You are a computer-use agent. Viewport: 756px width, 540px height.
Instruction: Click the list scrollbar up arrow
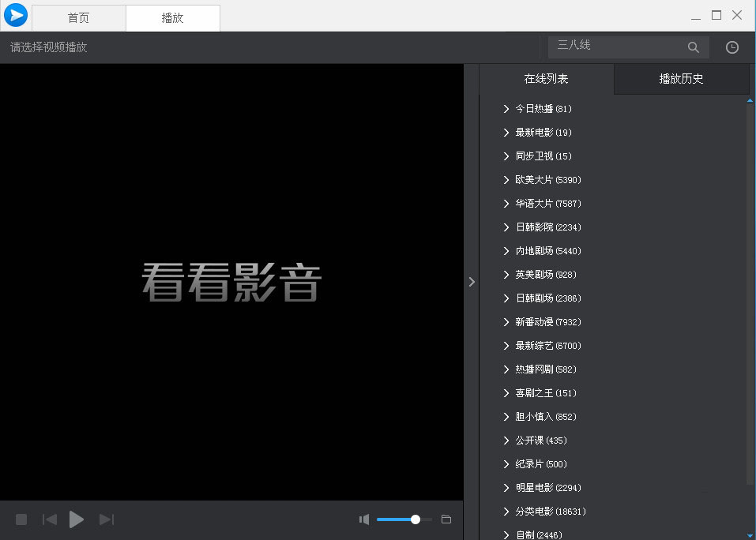pyautogui.click(x=750, y=101)
